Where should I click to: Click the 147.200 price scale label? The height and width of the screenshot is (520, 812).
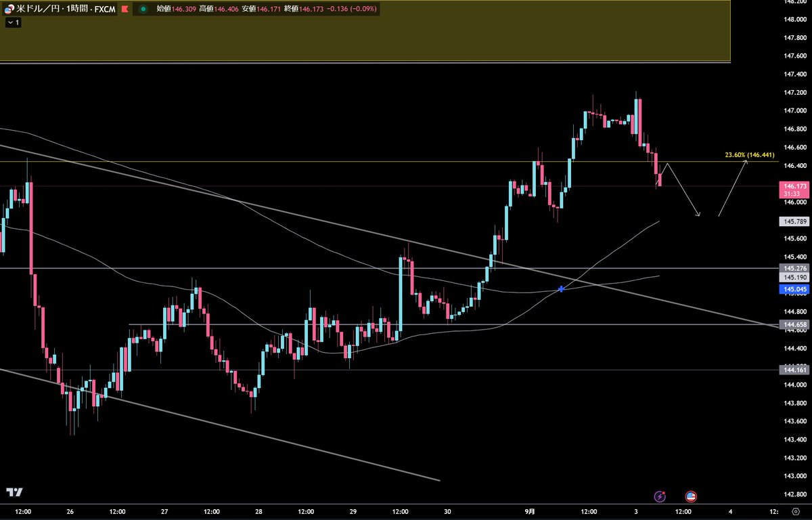(x=794, y=93)
